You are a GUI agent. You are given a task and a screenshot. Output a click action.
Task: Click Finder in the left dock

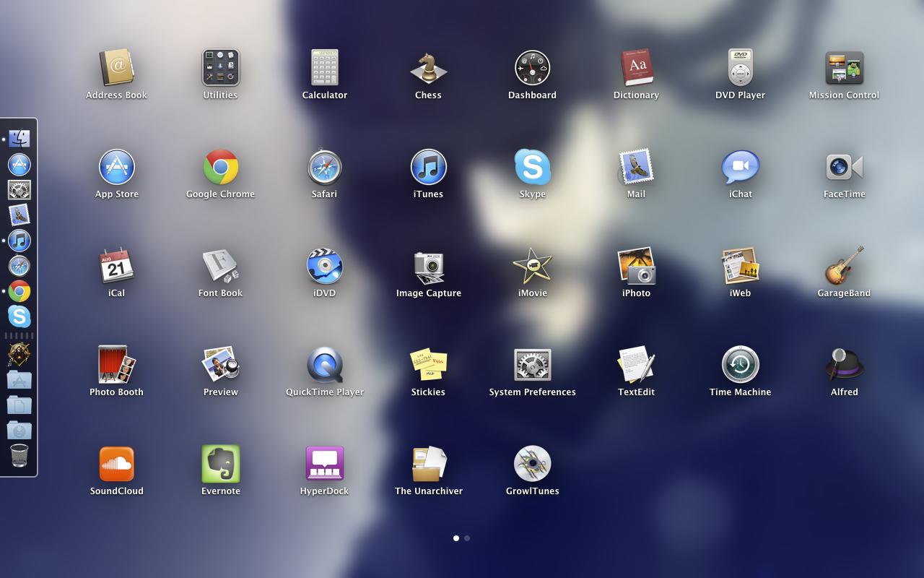(x=19, y=139)
